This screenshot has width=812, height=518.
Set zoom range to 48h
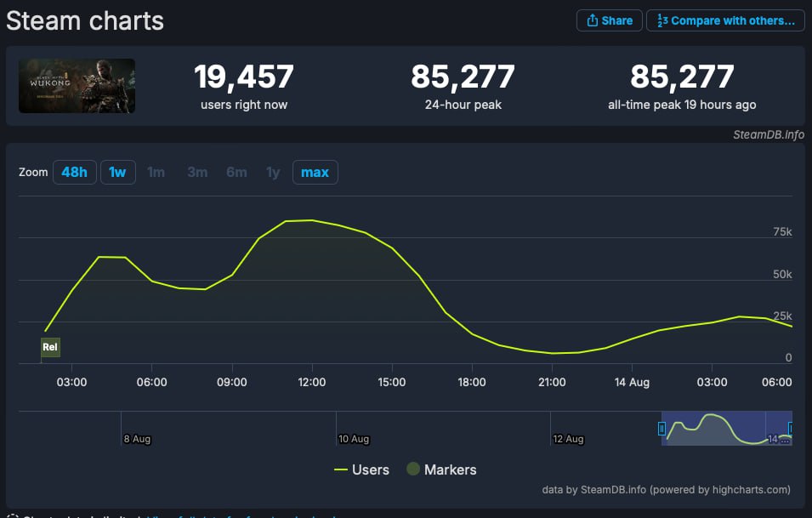(74, 173)
